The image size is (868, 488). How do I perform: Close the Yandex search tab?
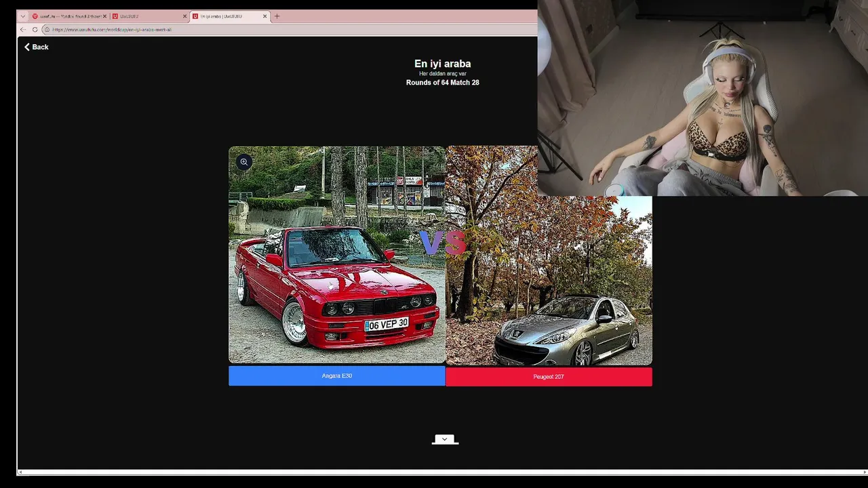[x=104, y=16]
